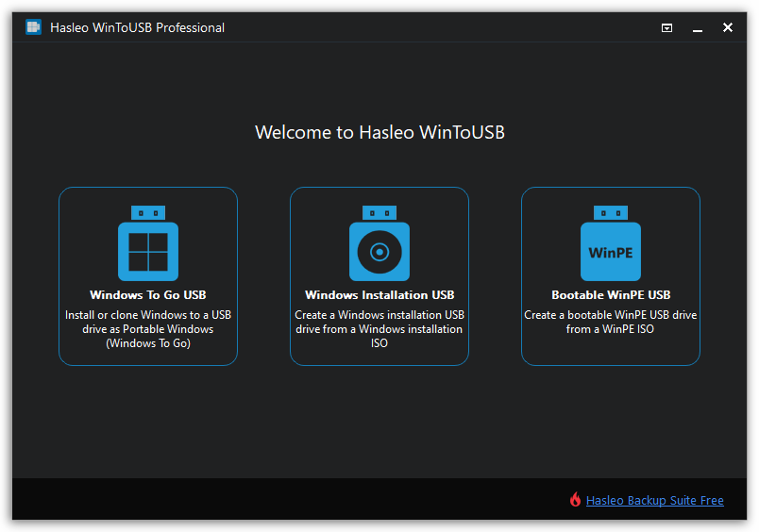Click 'Create a bootable WinPE USB drive' description
Image resolution: width=759 pixels, height=532 pixels.
coord(611,322)
